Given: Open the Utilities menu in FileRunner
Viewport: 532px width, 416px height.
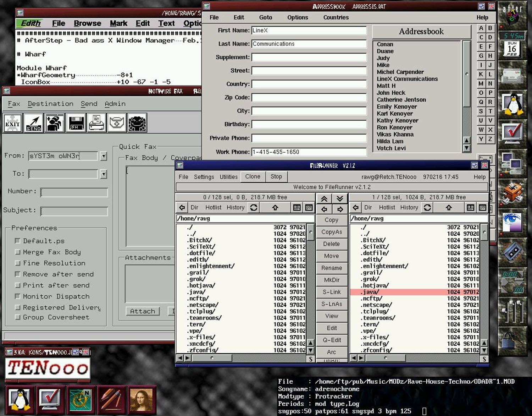Looking at the screenshot, I should pyautogui.click(x=229, y=177).
